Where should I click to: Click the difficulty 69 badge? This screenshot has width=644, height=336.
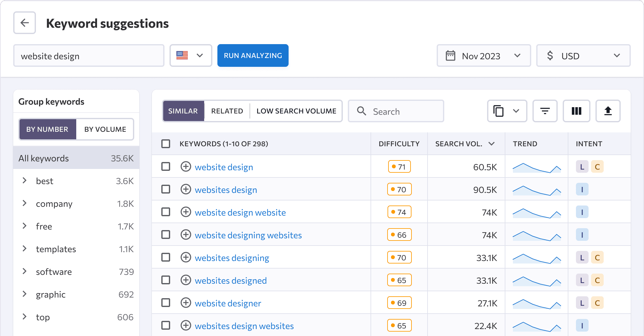399,303
